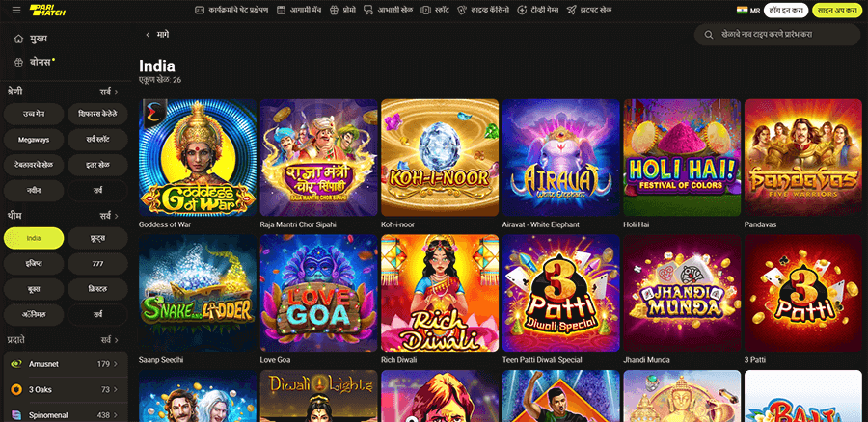Click the home icon in sidebar
868x422 pixels.
[19, 39]
